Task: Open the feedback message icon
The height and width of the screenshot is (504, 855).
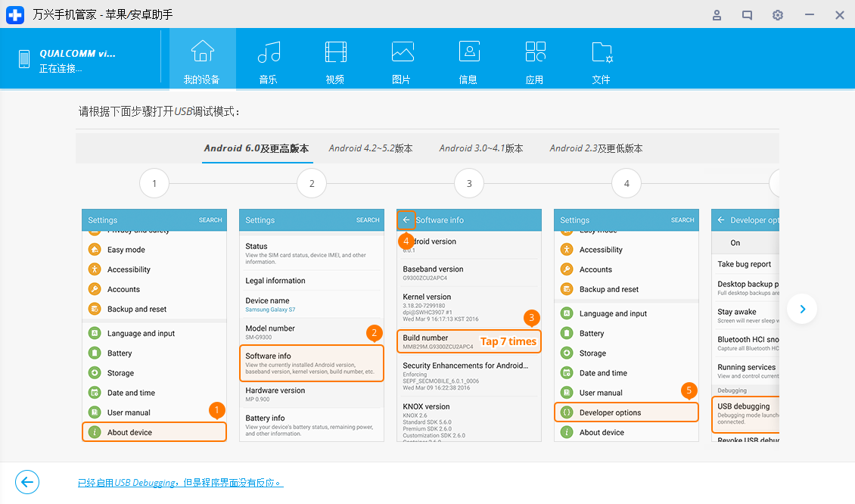Action: click(747, 14)
